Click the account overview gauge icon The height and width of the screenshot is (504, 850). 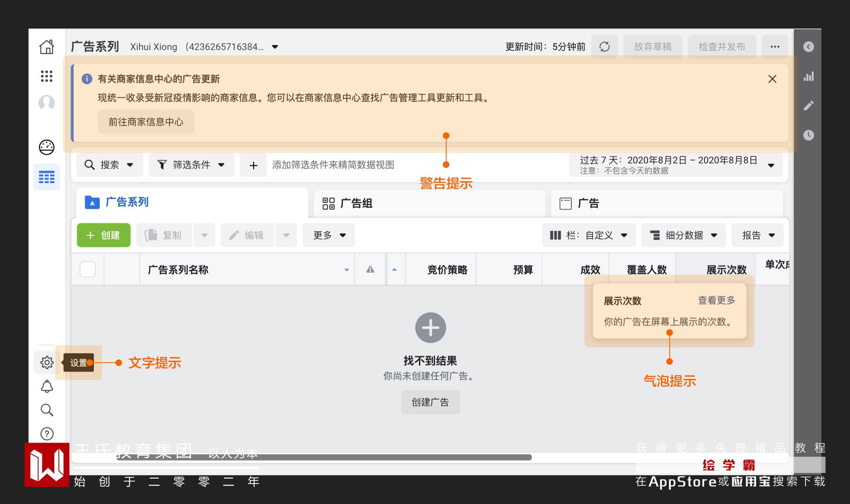pos(46,147)
